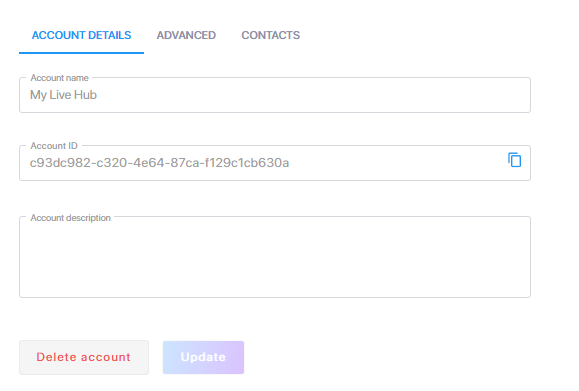Click the Update button

pos(203,357)
